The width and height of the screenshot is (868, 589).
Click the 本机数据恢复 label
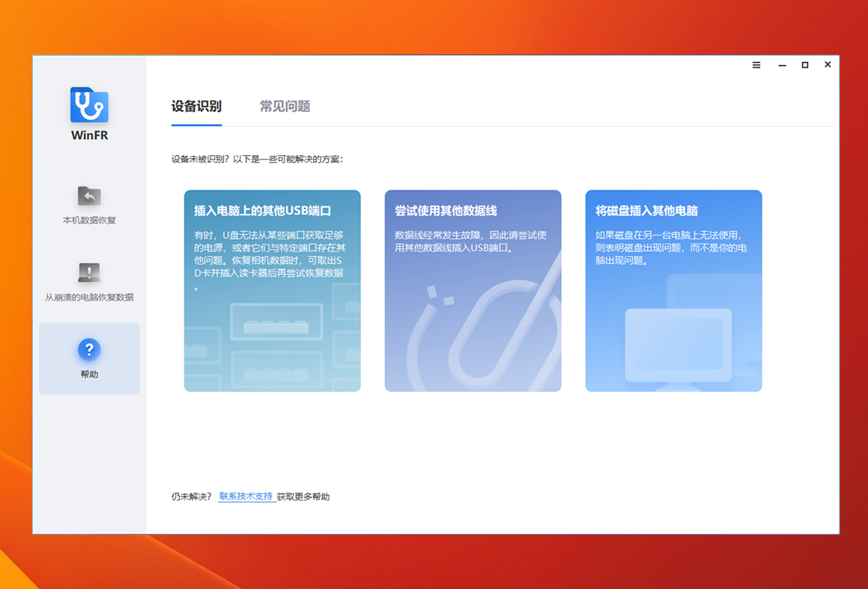click(x=89, y=220)
